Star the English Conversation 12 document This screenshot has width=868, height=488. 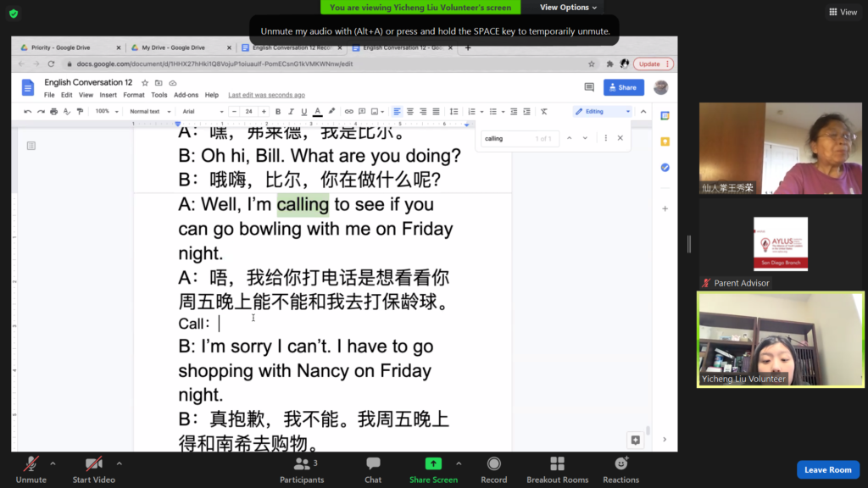click(x=145, y=83)
